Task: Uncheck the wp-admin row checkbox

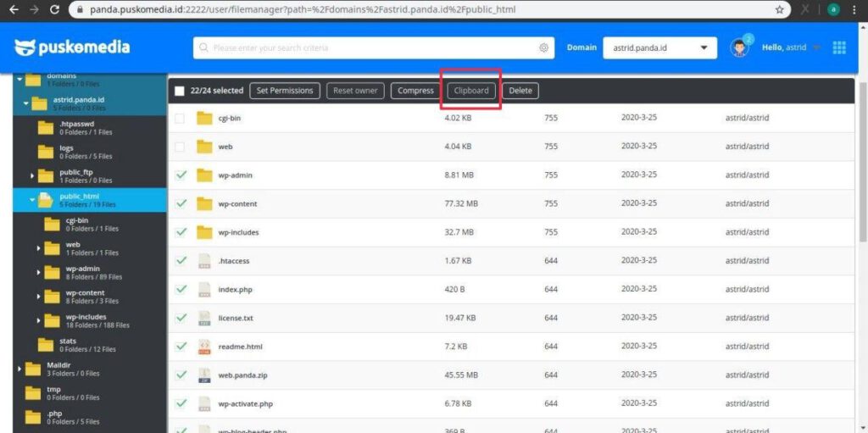Action: pos(181,175)
